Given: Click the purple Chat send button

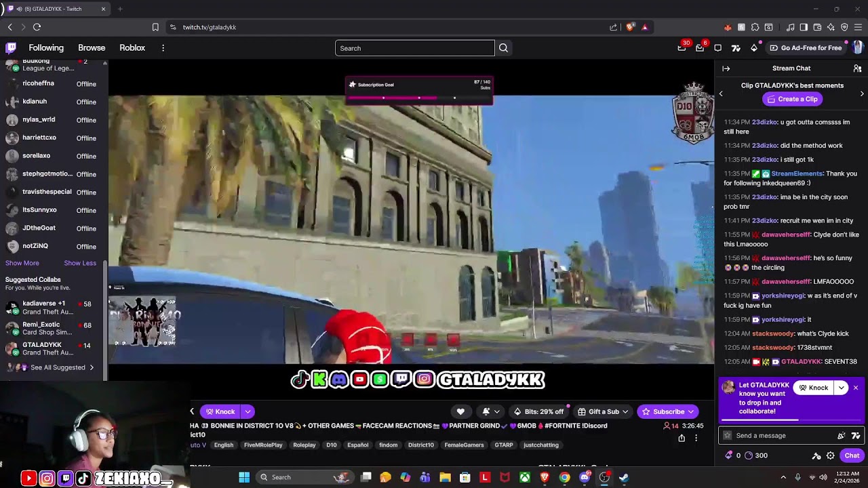Looking at the screenshot, I should click(852, 455).
